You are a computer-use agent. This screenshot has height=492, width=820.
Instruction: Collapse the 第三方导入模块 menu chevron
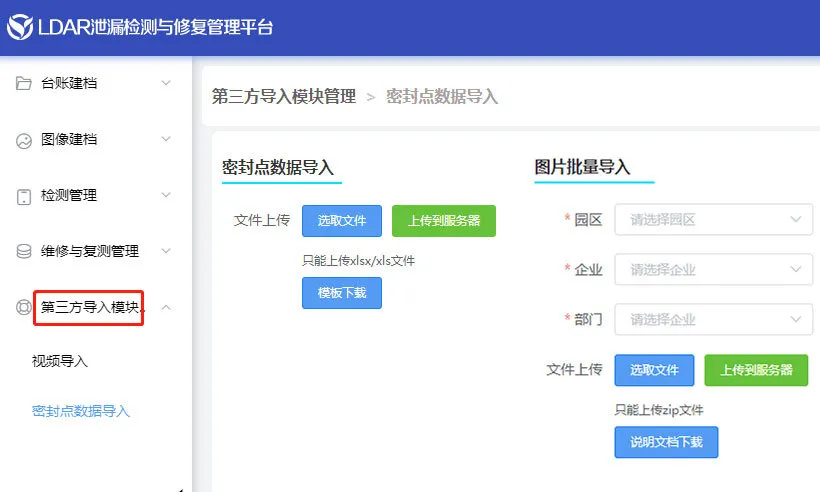[x=166, y=308]
